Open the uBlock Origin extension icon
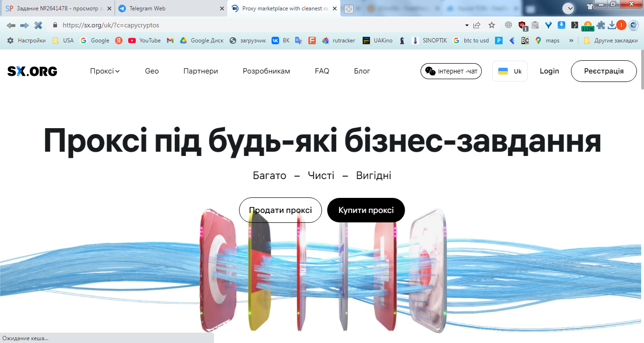Viewport: 644px width, 343px height. click(522, 25)
